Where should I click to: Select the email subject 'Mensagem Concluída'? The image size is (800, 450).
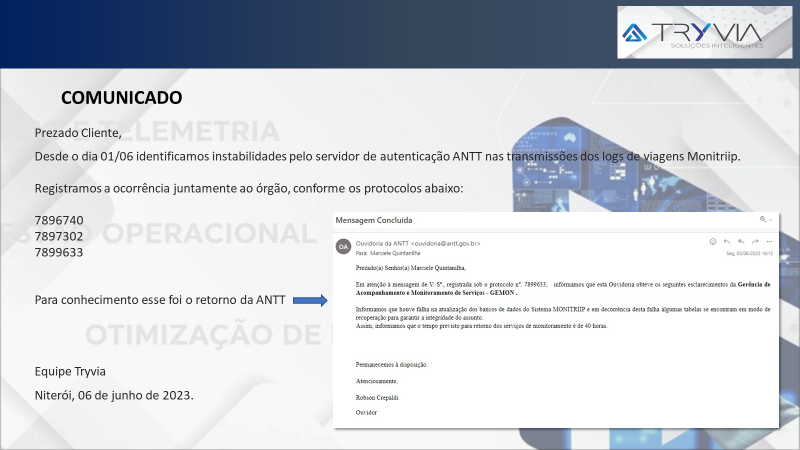[374, 220]
